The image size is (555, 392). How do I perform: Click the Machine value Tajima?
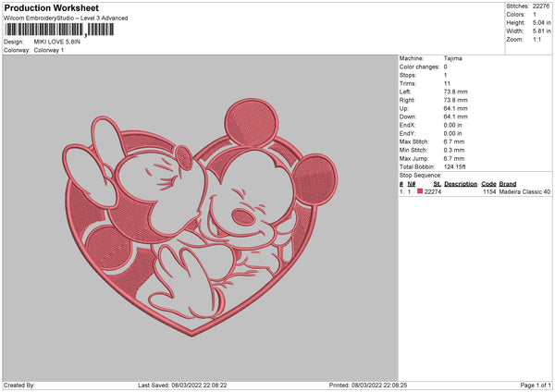tap(452, 58)
